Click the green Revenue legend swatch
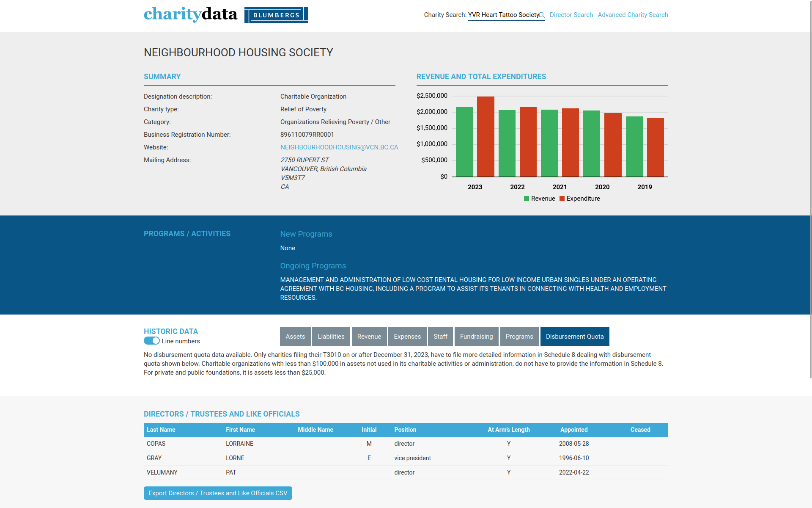The image size is (812, 508). tap(527, 199)
